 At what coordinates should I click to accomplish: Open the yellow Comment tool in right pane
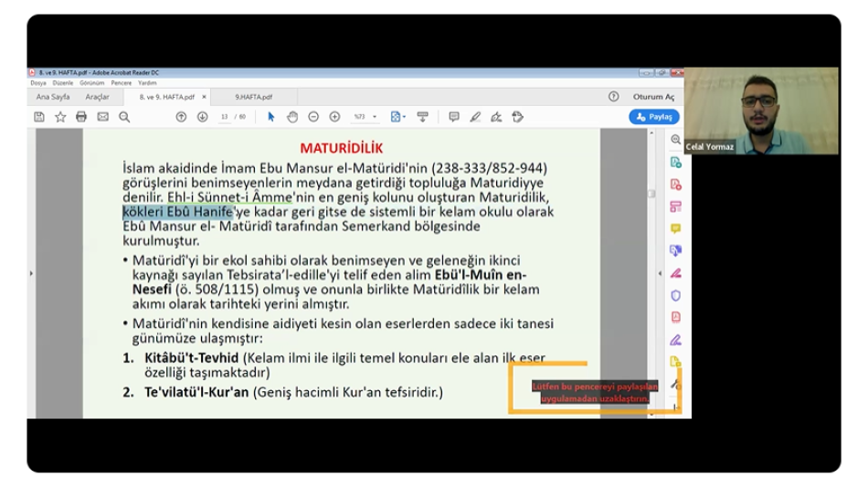[x=675, y=228]
